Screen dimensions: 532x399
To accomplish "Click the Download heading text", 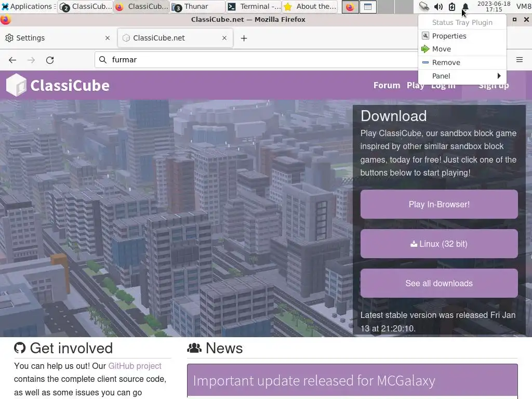I will point(394,116).
